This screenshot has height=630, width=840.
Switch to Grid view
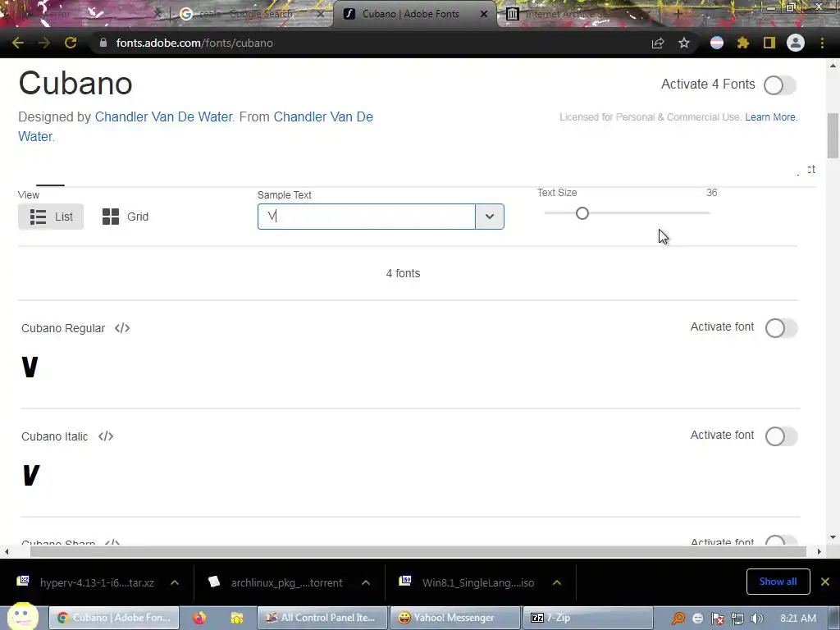point(126,217)
